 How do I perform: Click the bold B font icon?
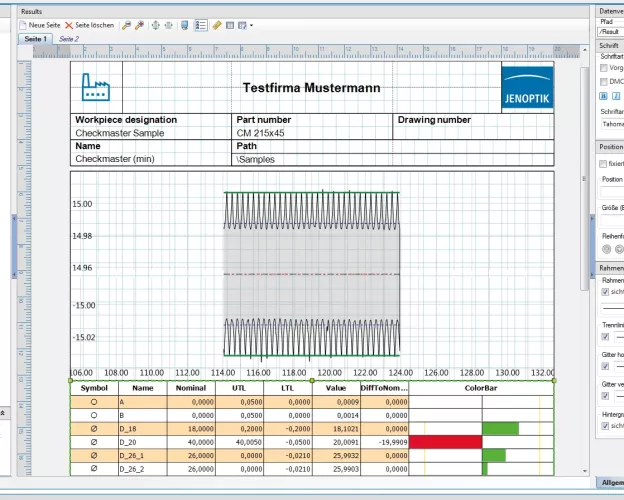pyautogui.click(x=603, y=96)
